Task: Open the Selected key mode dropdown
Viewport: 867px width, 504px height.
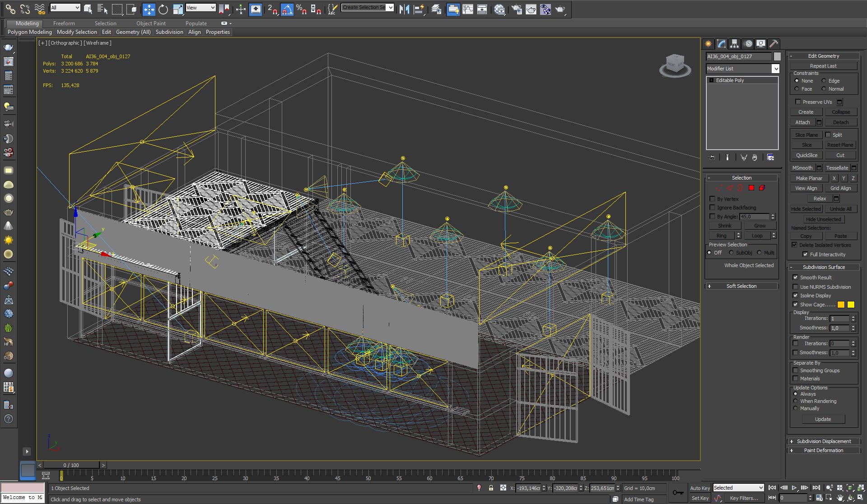Action: (x=738, y=488)
